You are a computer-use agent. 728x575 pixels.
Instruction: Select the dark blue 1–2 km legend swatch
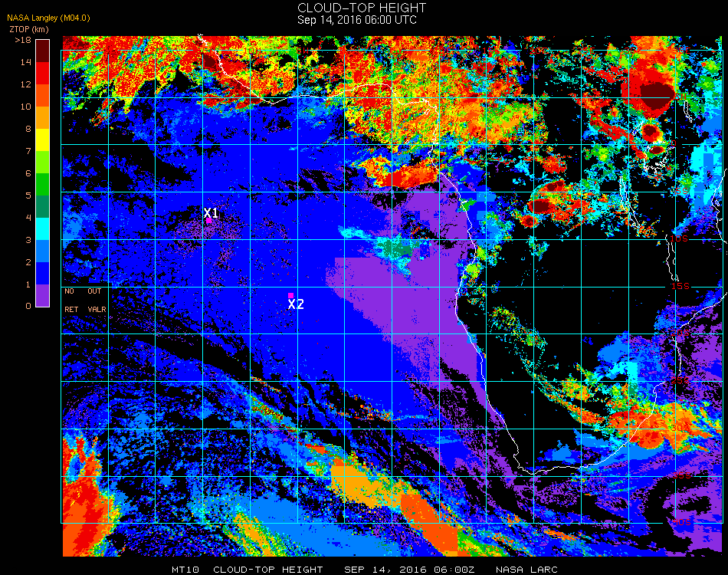pos(43,274)
